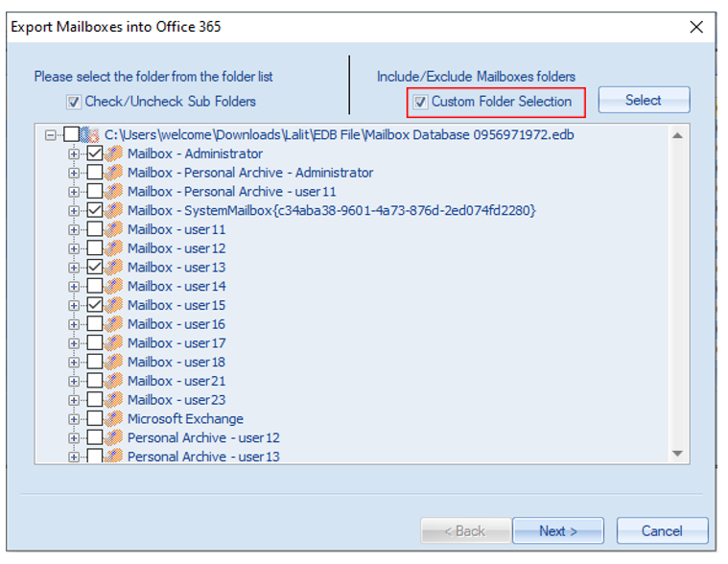Click the mailbox icon beside the SystemMailbox entry
Image resolution: width=728 pixels, height=564 pixels.
pyautogui.click(x=114, y=210)
